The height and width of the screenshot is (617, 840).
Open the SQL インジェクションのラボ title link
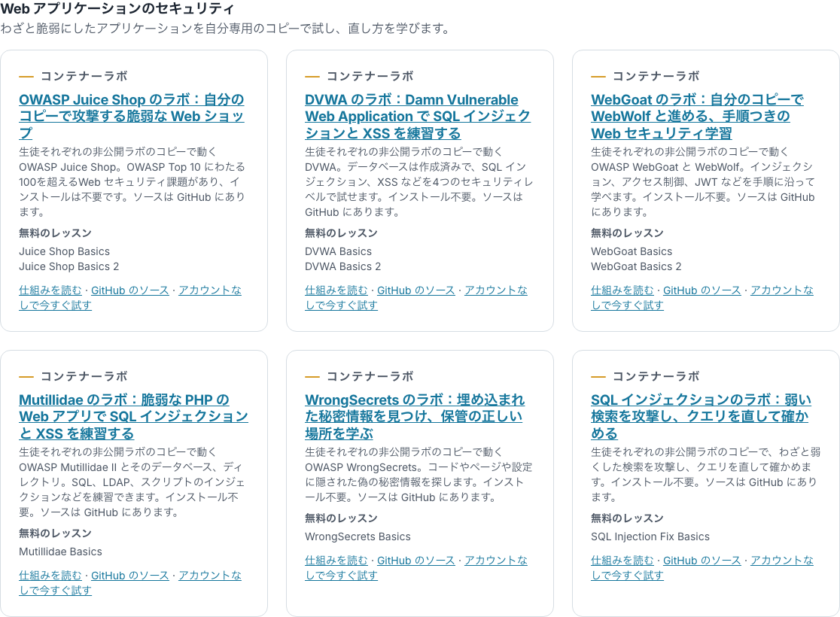(x=701, y=416)
